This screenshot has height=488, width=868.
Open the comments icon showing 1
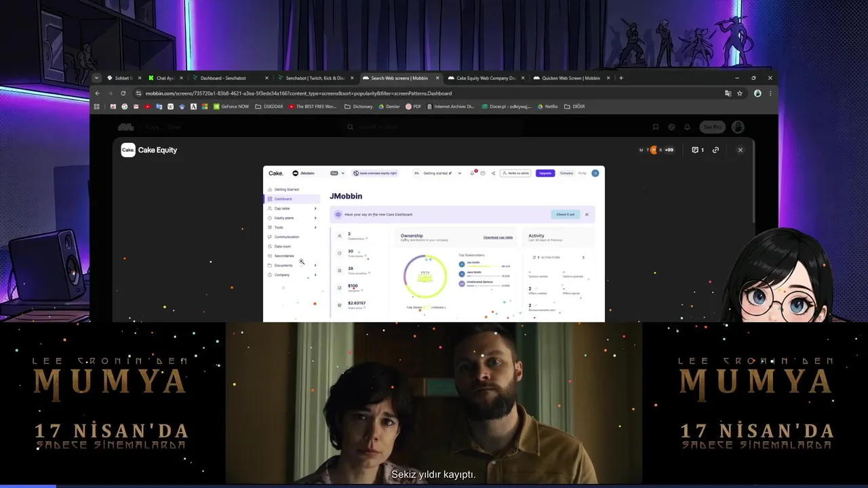(698, 150)
